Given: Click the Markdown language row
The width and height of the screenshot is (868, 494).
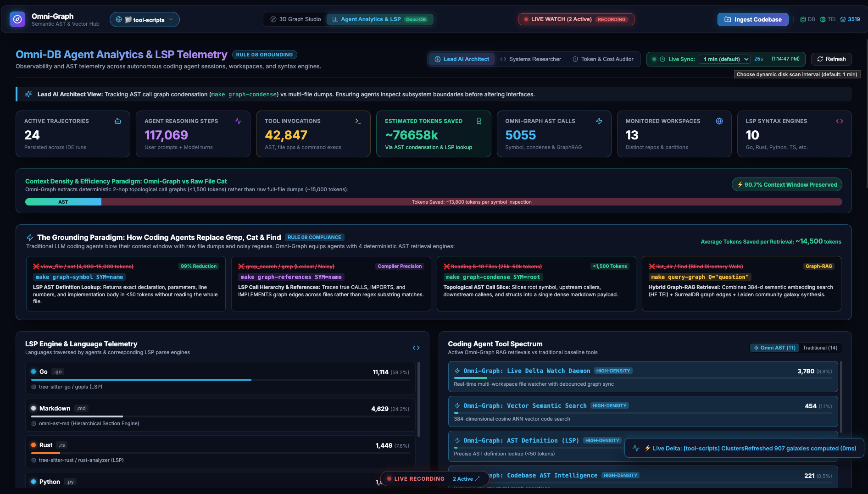Looking at the screenshot, I should pos(220,415).
